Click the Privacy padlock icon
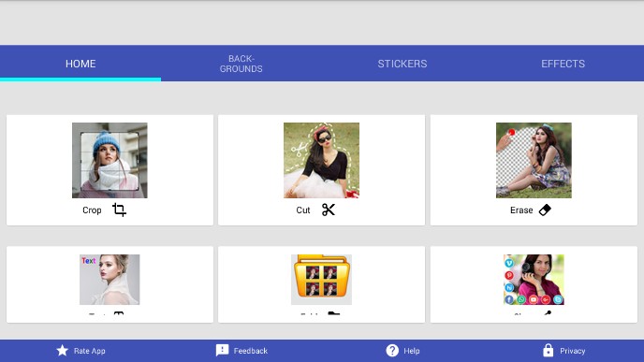Image resolution: width=644 pixels, height=362 pixels. [x=548, y=351]
